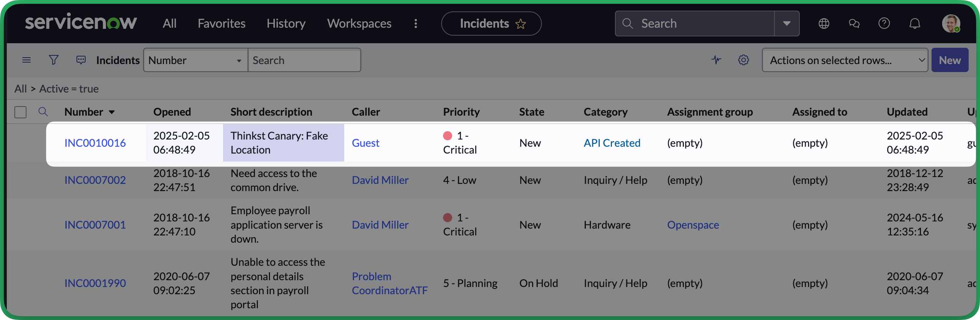Click the All breadcrumb
This screenshot has height=320, width=980.
click(x=20, y=89)
